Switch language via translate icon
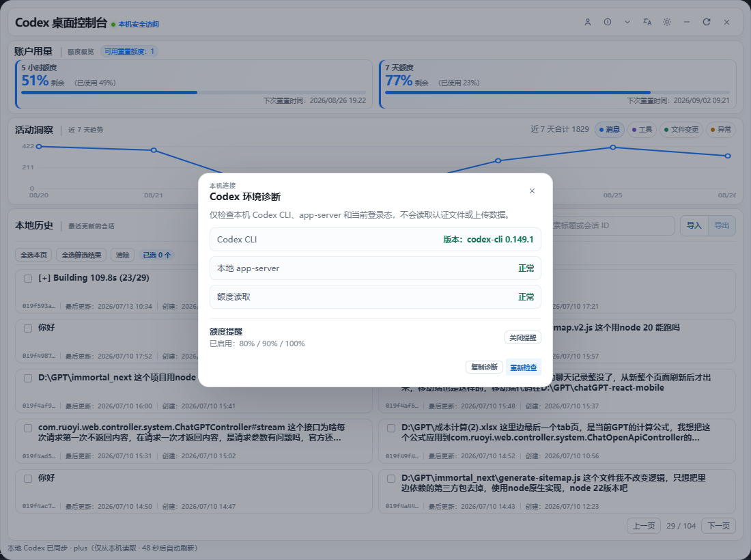This screenshot has width=751, height=560. 647,22
